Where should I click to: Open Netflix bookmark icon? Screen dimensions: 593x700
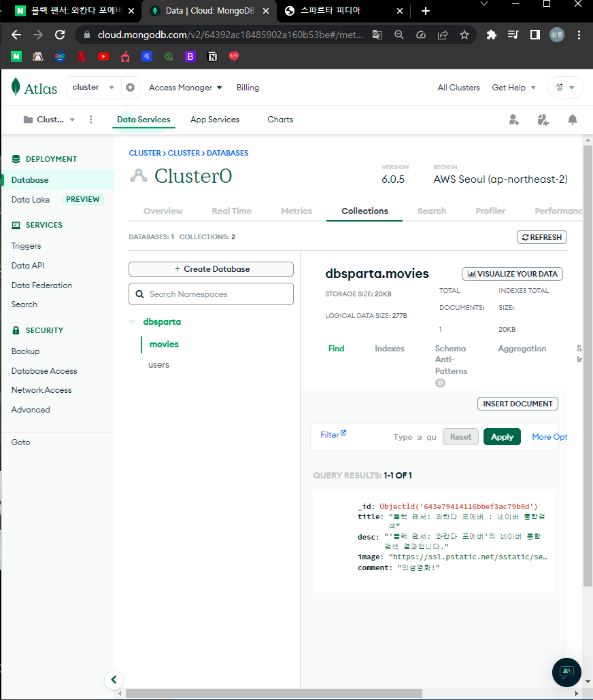[82, 56]
